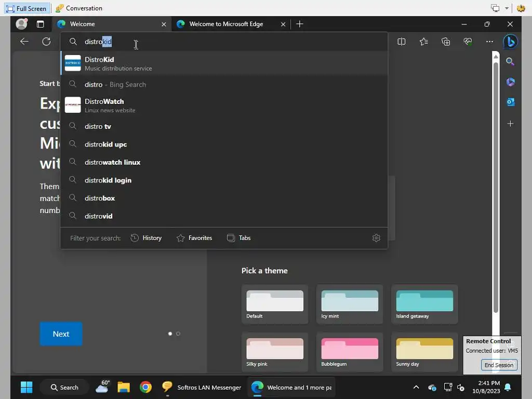Click the page vertical scrollbar thumb
Viewport: 532px width, 399px height.
coord(496,187)
